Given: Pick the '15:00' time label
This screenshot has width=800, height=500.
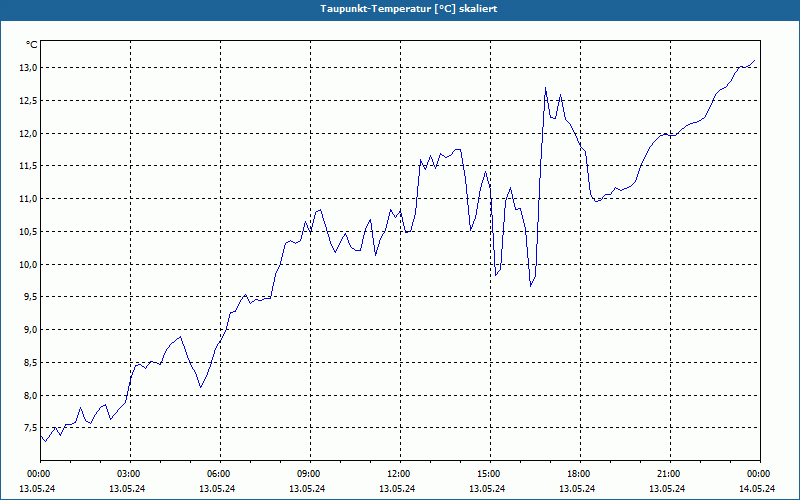Looking at the screenshot, I should (x=488, y=474).
